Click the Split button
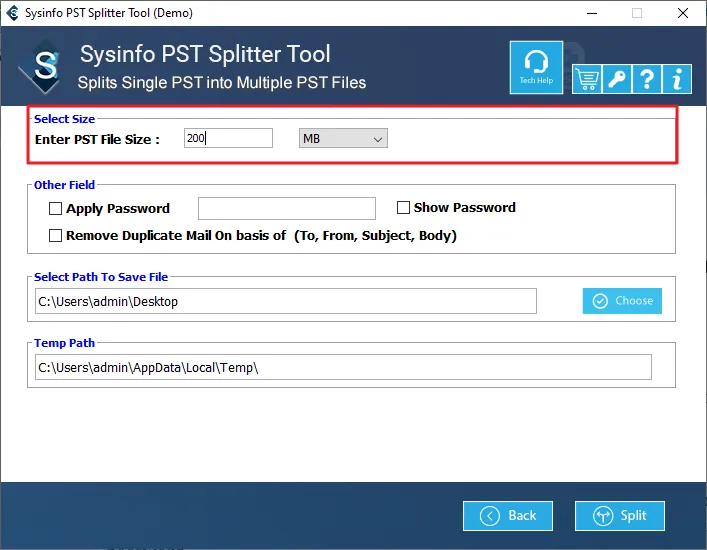707x550 pixels. tap(620, 516)
